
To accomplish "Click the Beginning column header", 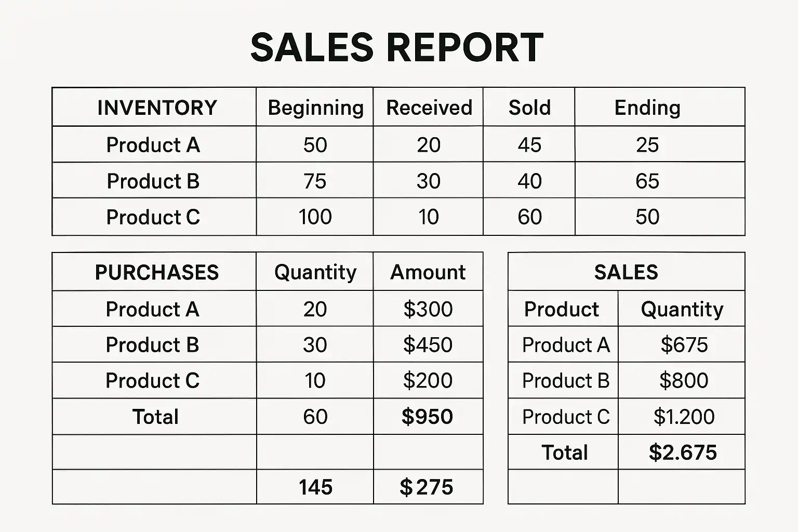I will (x=315, y=108).
